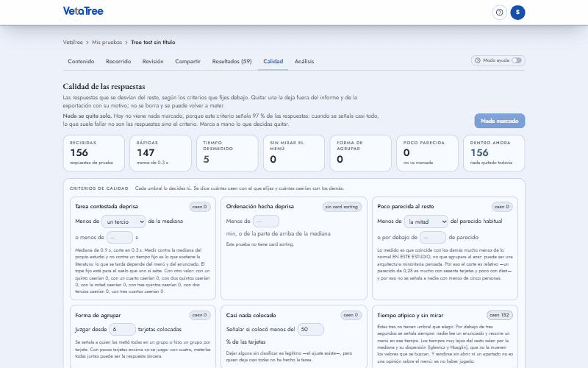Select the Rápidas 147 stat card
Viewport: 588px width, 368px height.
160,153
